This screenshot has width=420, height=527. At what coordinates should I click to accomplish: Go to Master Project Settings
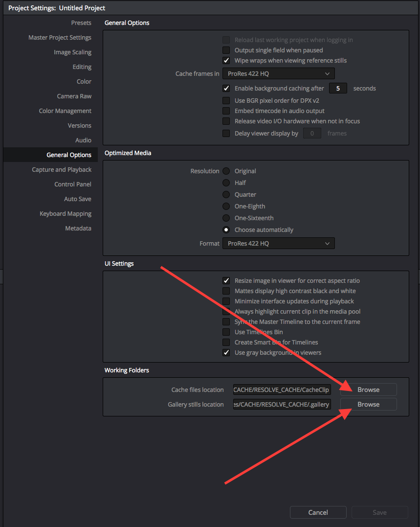60,38
